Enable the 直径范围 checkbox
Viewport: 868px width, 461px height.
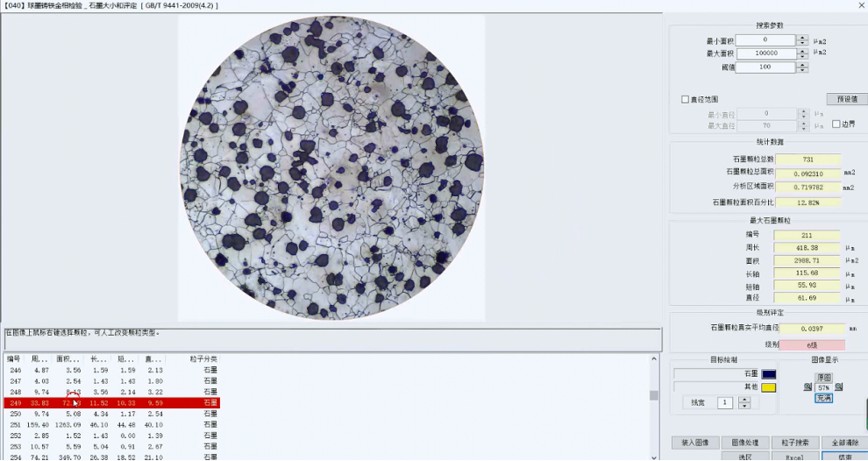(x=686, y=99)
